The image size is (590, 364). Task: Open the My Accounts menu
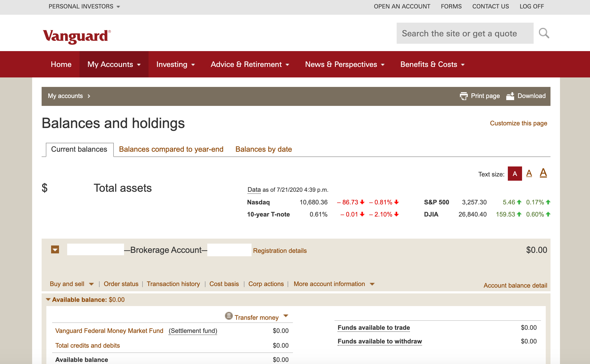pos(114,64)
